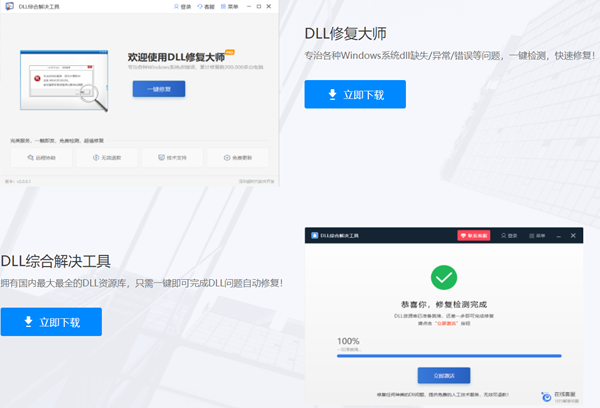Minimize the dark-titlebar repair window
Image resolution: width=600 pixels, height=408 pixels.
pyautogui.click(x=559, y=236)
